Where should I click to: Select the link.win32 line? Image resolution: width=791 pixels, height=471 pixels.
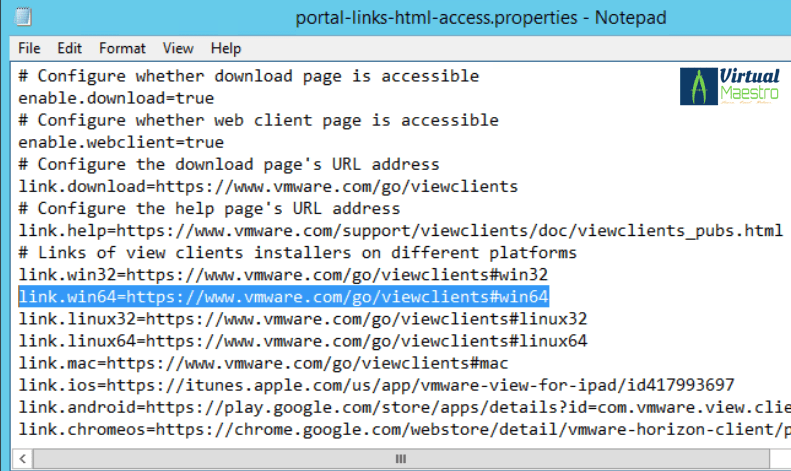284,274
